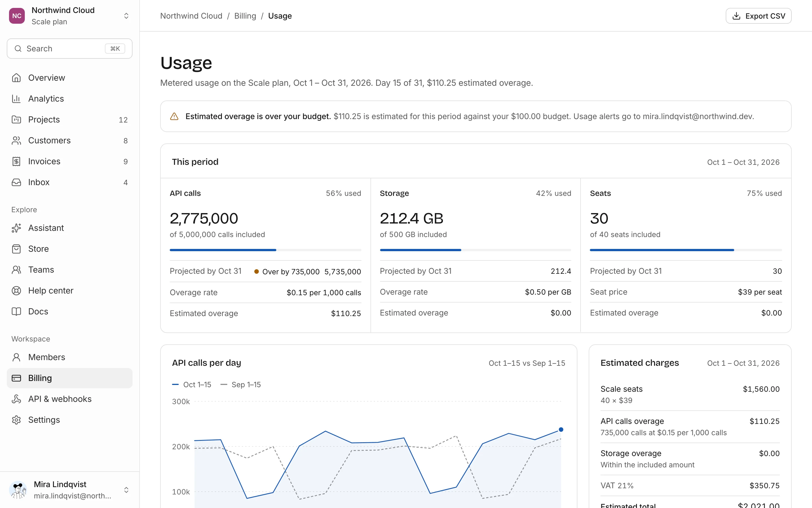
Task: Click the API & webhooks hook icon
Action: click(x=16, y=399)
